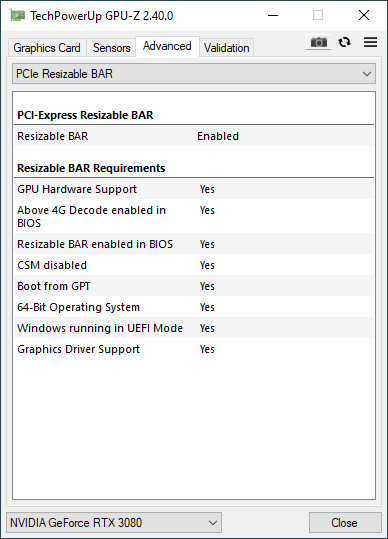388x539 pixels.
Task: Select the GPU Hardware Support row
Action: coord(194,189)
